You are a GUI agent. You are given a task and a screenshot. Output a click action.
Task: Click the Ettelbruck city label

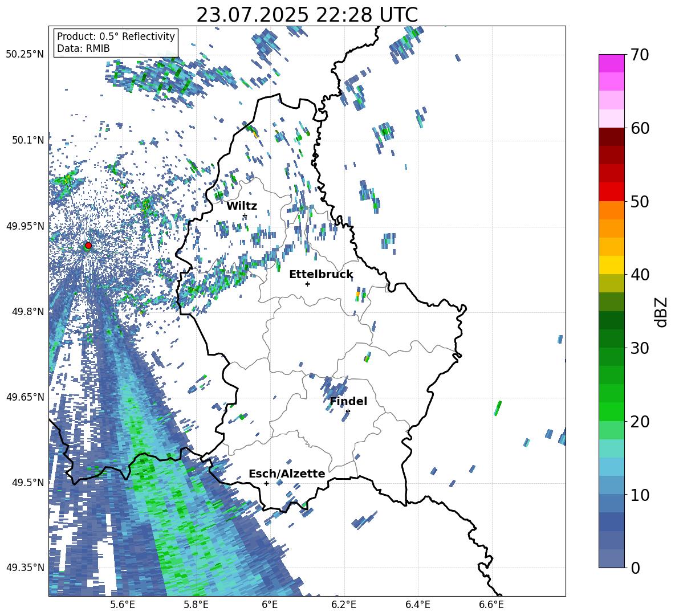click(x=321, y=275)
